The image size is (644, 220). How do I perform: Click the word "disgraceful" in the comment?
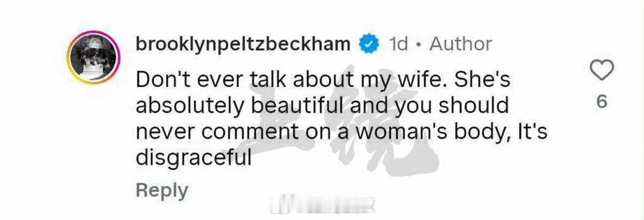(x=193, y=157)
